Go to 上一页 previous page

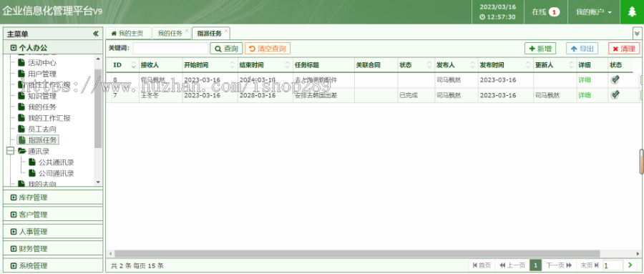click(512, 265)
